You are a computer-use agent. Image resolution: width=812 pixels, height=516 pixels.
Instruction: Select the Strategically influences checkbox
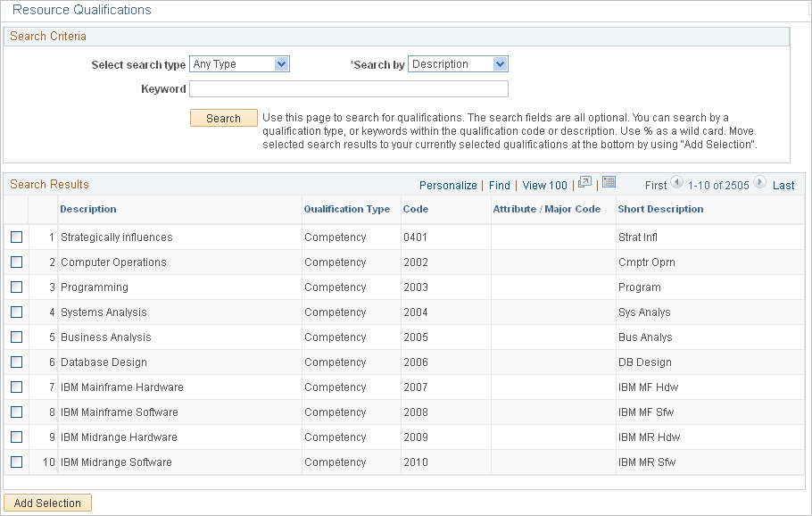16,237
